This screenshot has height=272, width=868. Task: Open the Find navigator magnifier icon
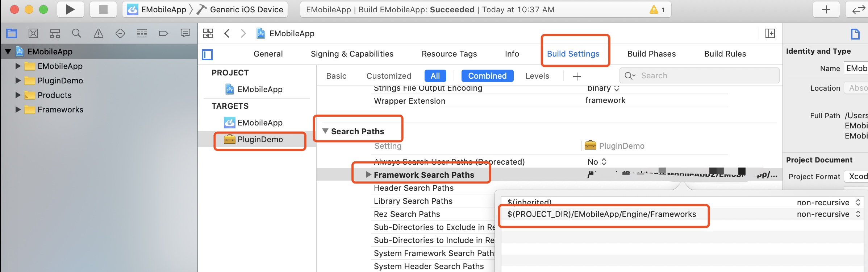click(x=76, y=34)
